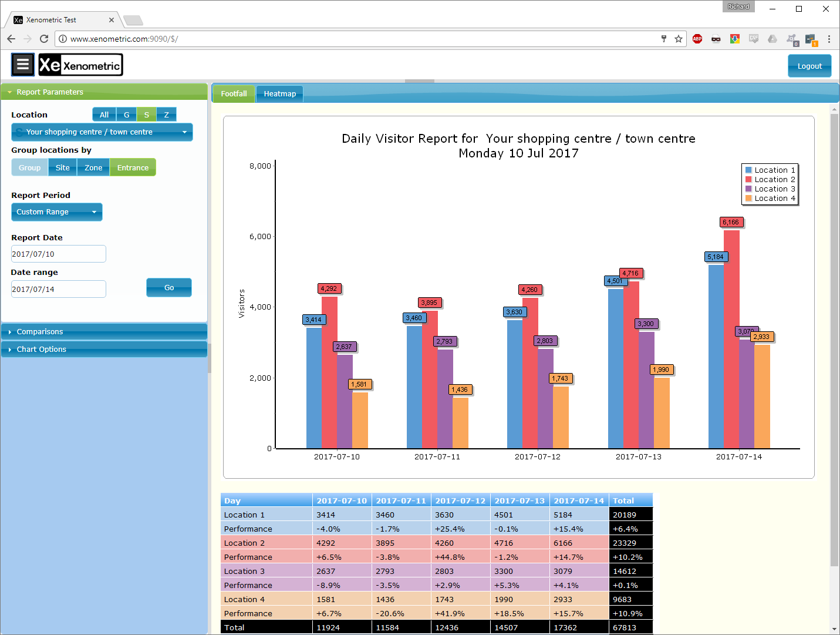
Task: Open the Custom Range report period dropdown
Action: coord(57,212)
